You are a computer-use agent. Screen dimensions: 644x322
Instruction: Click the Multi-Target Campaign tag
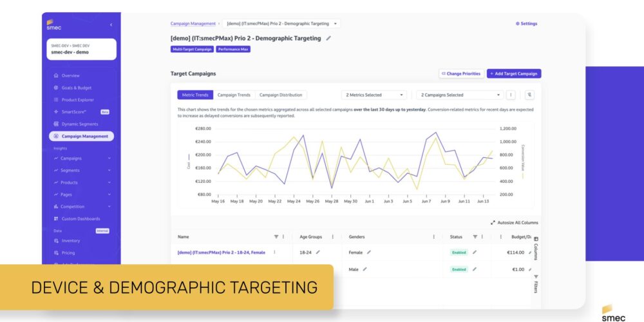(x=192, y=50)
